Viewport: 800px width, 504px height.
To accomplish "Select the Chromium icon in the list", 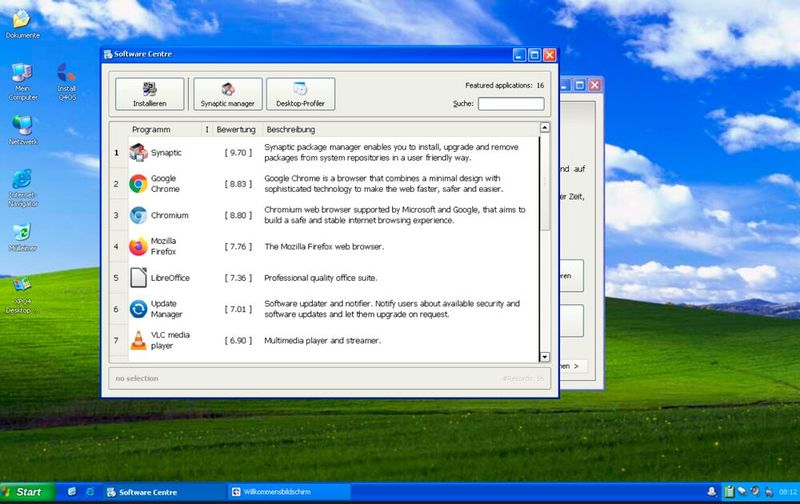I will pyautogui.click(x=138, y=215).
